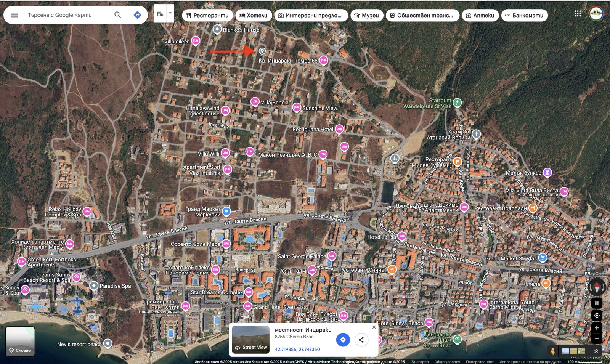Open the Слоеве layers panel

coord(20,342)
